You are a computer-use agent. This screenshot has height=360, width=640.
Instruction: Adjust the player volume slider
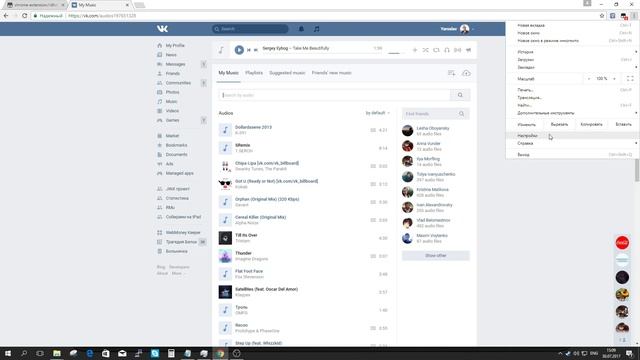point(396,53)
